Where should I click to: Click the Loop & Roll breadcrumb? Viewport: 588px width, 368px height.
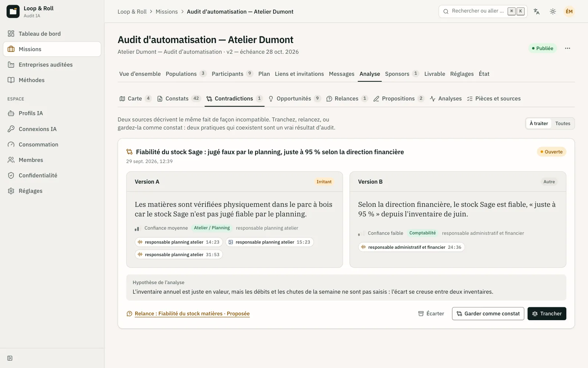[x=132, y=12]
